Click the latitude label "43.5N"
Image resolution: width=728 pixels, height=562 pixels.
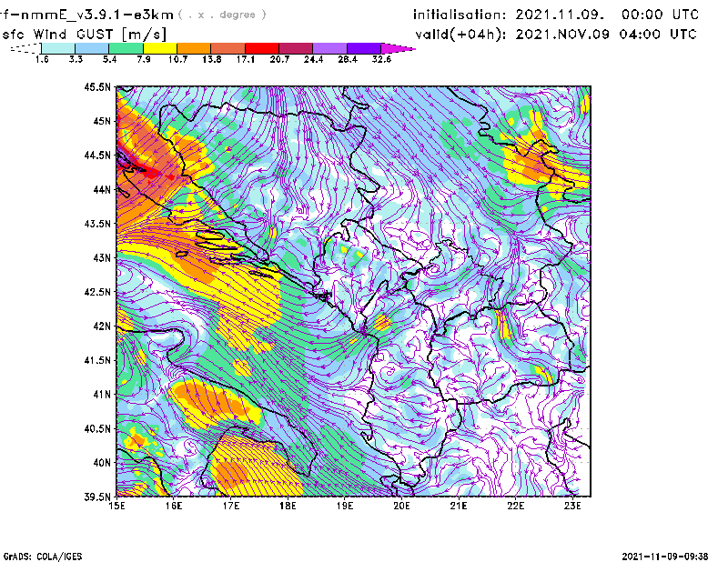click(97, 224)
